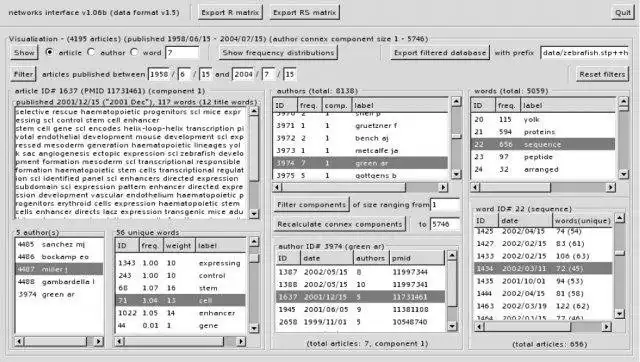
Task: Click the ID field containing 7
Action: point(182,53)
